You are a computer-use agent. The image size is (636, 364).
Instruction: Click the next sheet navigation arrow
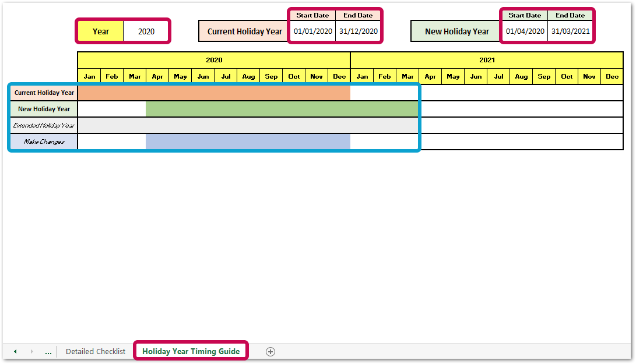(31, 351)
